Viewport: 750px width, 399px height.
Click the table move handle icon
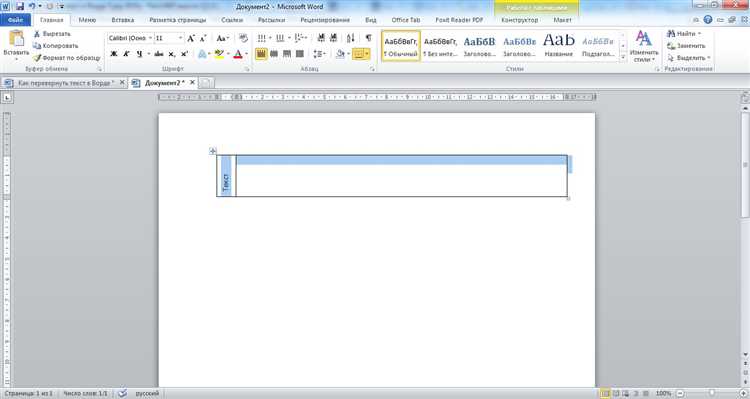(x=213, y=151)
